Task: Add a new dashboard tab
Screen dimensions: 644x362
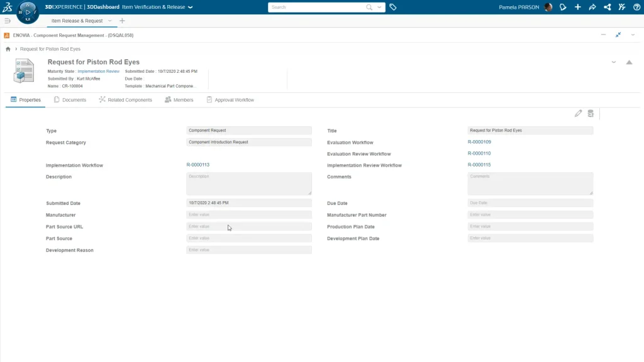Action: (122, 21)
